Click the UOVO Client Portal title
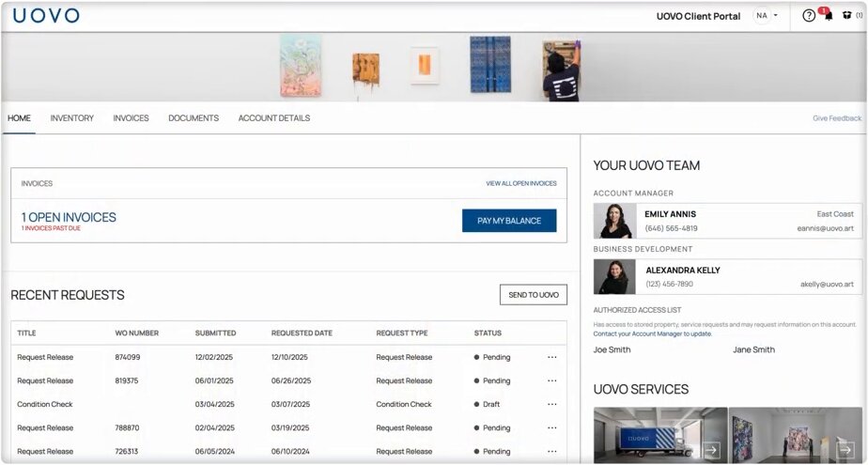The height and width of the screenshot is (465, 868). pos(699,16)
